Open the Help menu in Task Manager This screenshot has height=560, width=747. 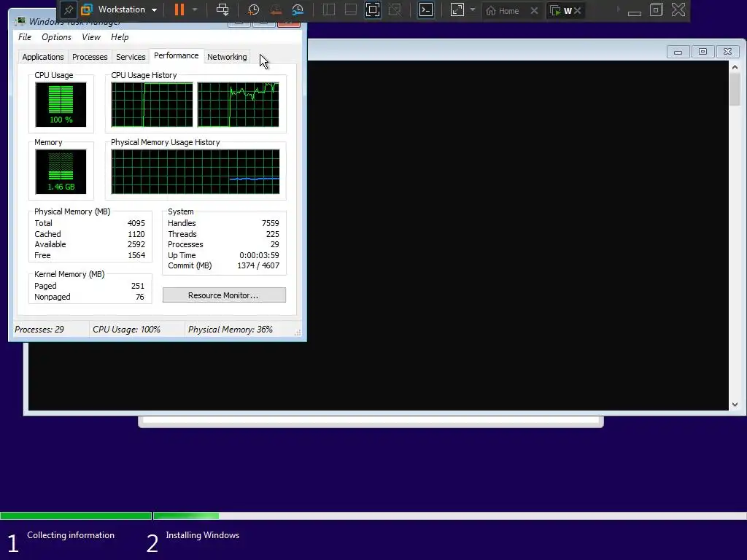120,37
